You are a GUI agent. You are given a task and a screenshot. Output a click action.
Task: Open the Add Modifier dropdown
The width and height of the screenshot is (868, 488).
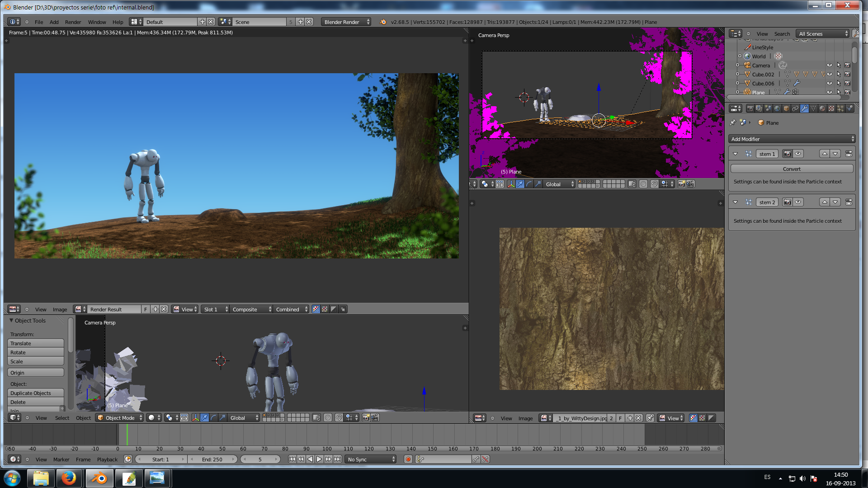coord(792,139)
